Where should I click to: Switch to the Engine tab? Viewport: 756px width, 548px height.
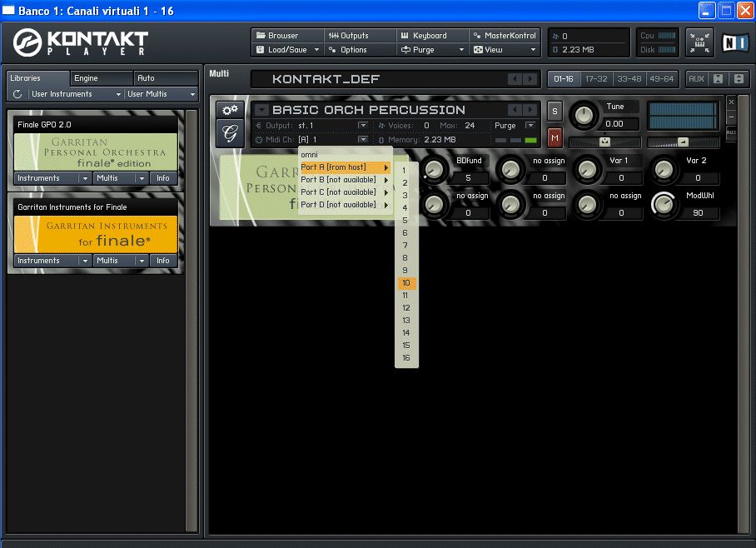tap(102, 78)
